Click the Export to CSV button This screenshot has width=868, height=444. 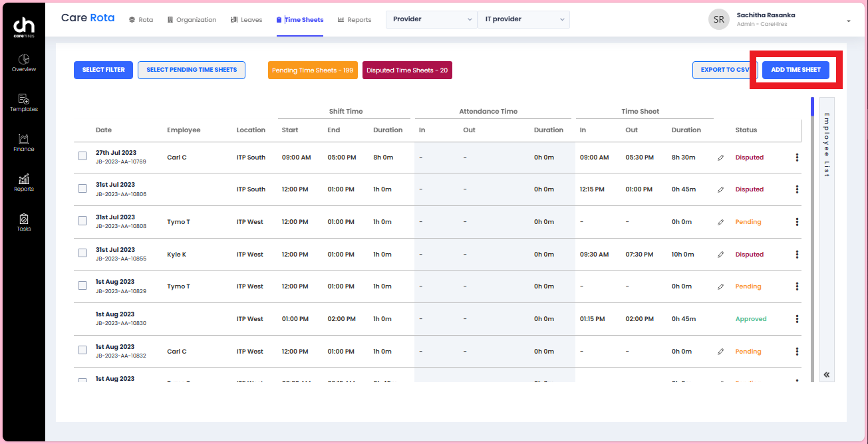[725, 70]
